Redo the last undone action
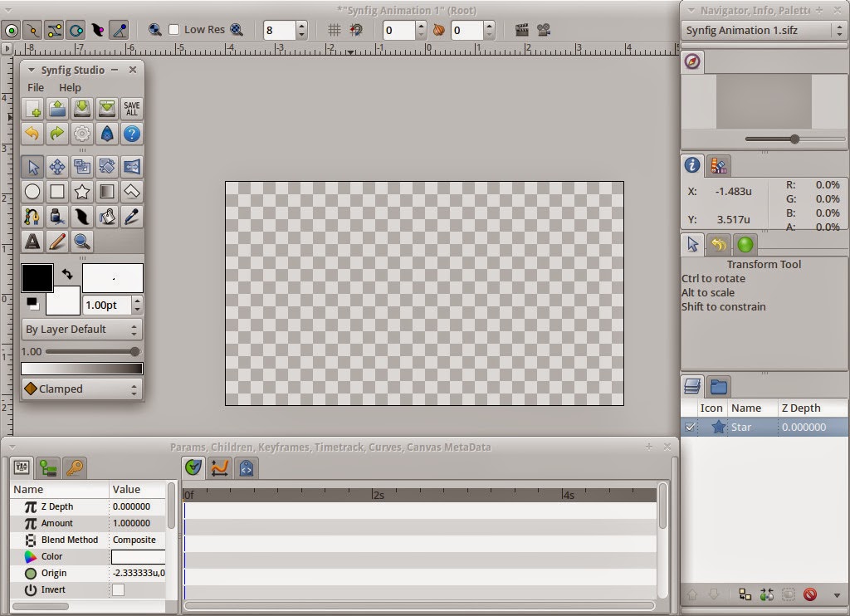 (57, 134)
